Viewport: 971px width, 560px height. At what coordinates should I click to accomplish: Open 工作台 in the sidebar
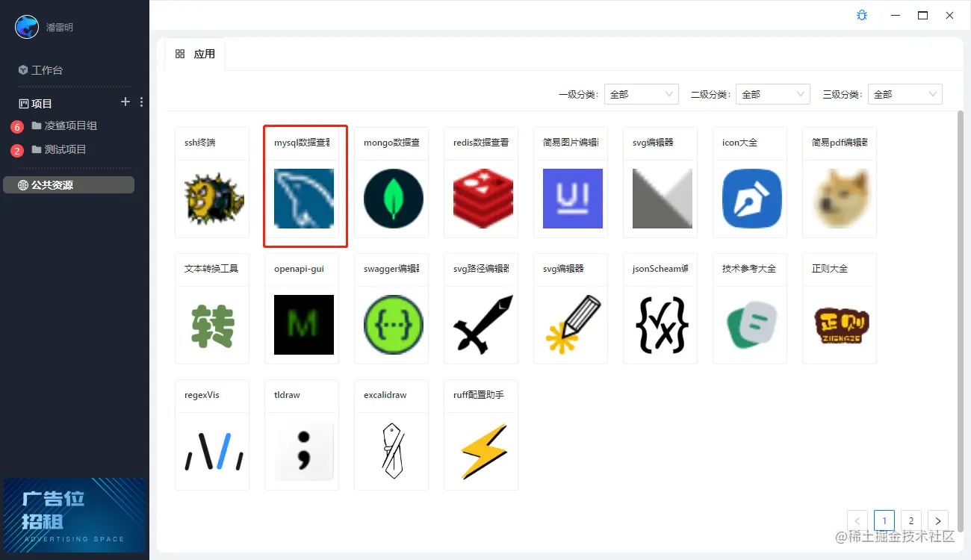[x=40, y=70]
